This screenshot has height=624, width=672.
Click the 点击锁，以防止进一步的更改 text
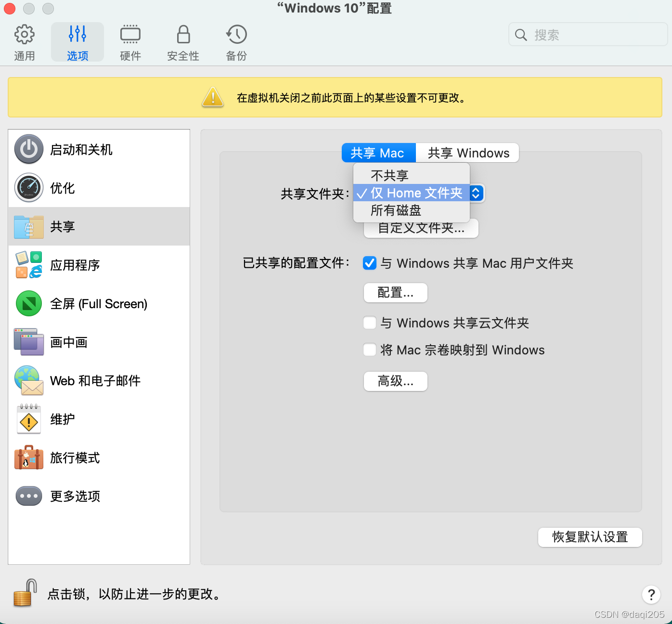click(x=135, y=594)
